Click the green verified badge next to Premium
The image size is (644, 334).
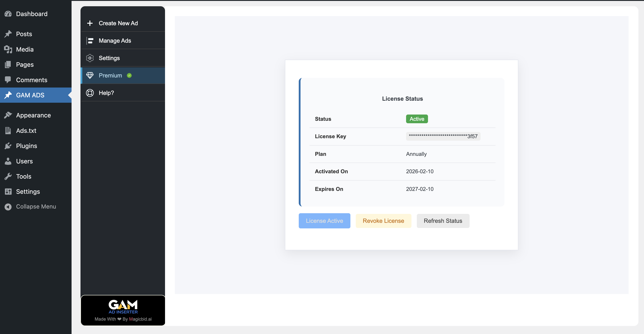[x=129, y=75]
